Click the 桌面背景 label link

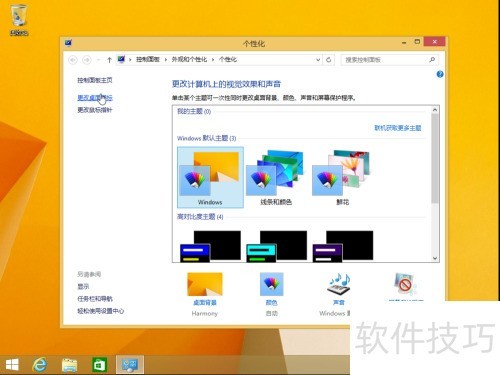pyautogui.click(x=205, y=303)
